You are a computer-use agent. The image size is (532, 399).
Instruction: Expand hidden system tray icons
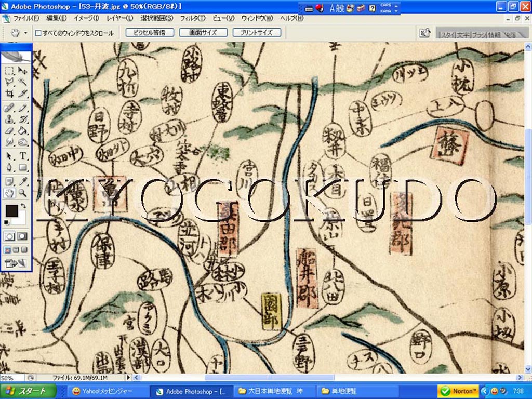click(484, 391)
